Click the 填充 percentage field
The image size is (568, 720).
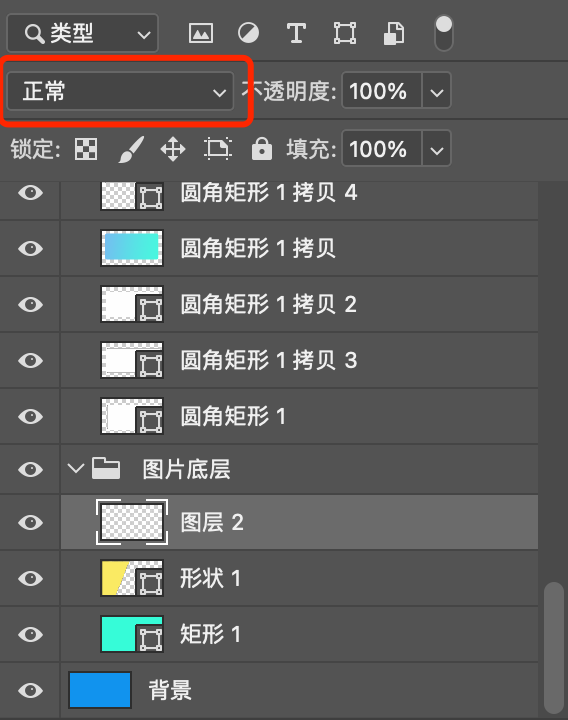coord(382,149)
